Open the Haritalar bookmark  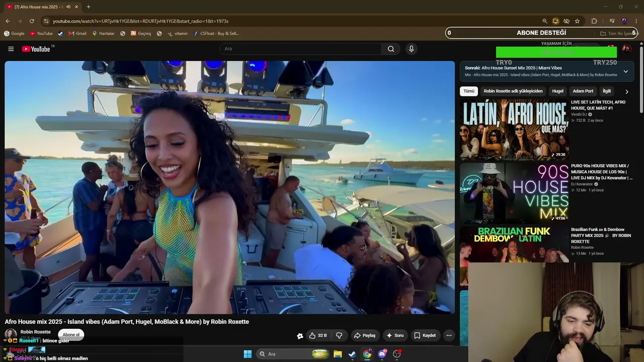[103, 34]
